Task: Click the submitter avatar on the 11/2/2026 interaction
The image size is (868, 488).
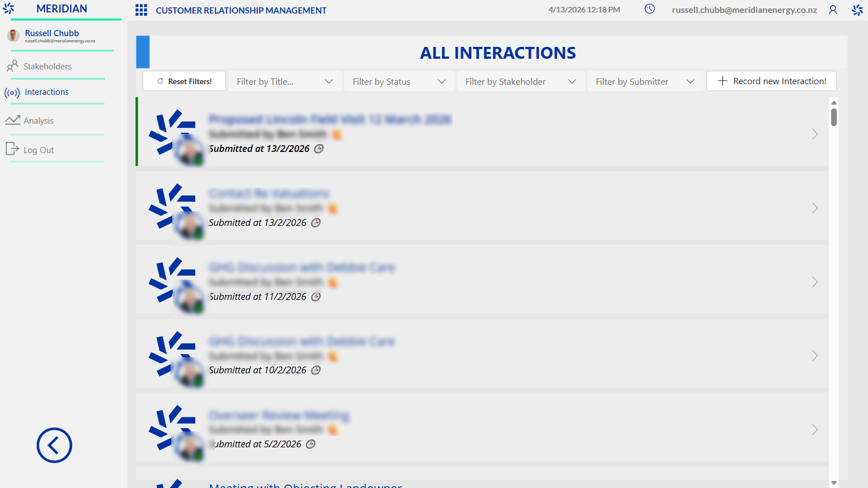Action: click(189, 299)
